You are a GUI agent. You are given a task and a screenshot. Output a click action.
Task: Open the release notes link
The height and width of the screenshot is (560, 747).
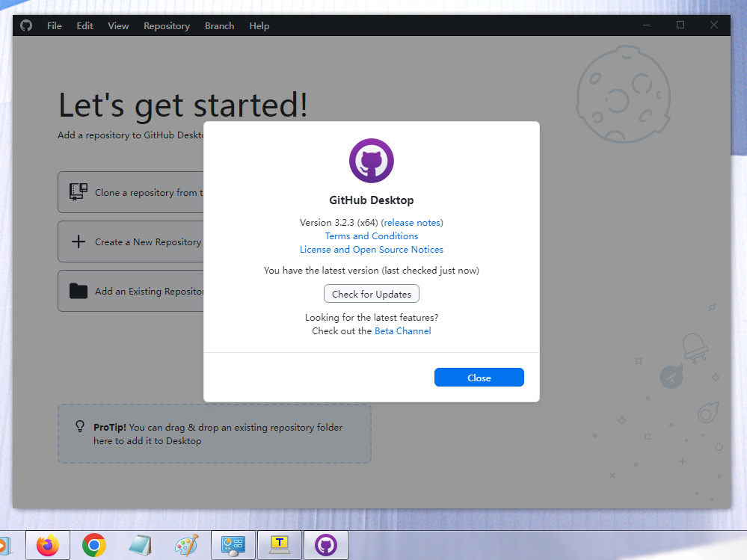(x=412, y=222)
